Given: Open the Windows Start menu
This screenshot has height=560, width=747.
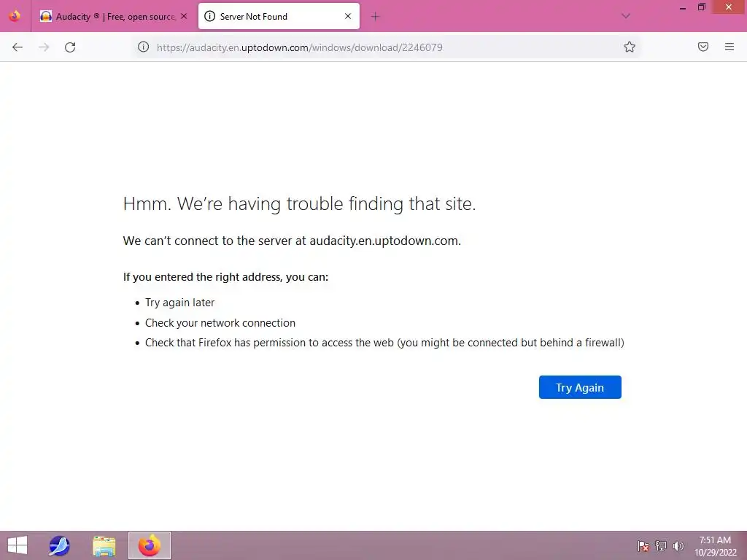Looking at the screenshot, I should (18, 545).
